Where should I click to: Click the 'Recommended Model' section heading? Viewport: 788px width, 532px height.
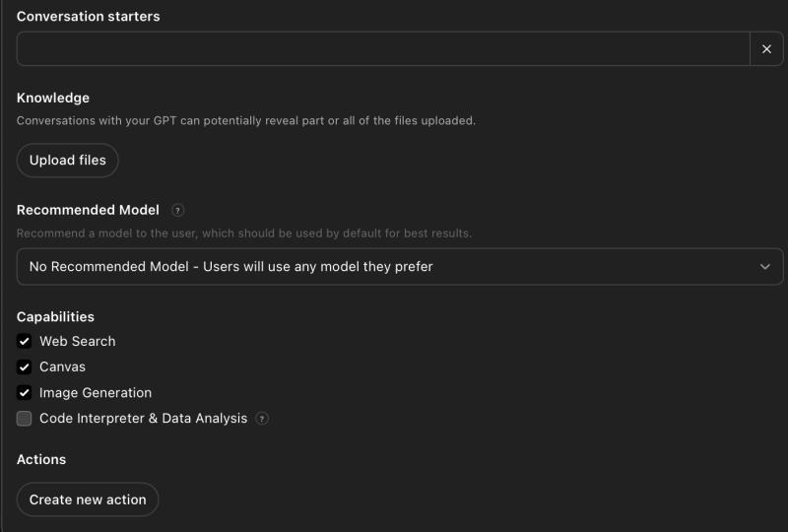88,210
